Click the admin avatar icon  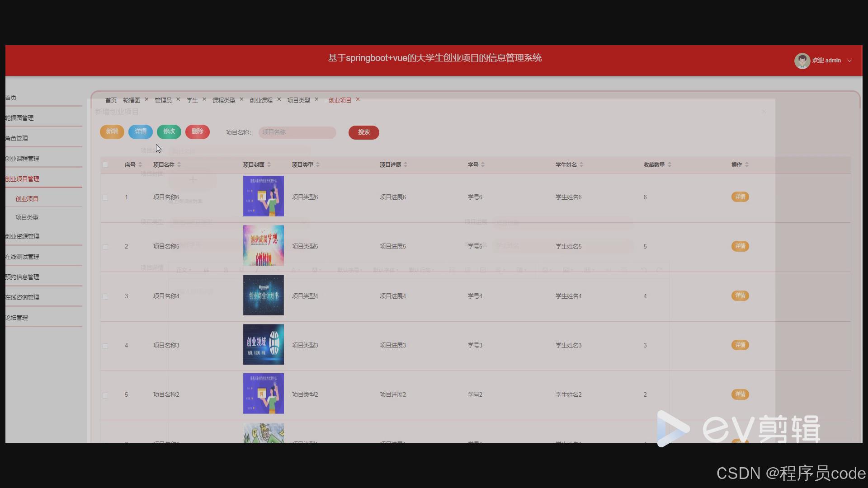pyautogui.click(x=802, y=61)
